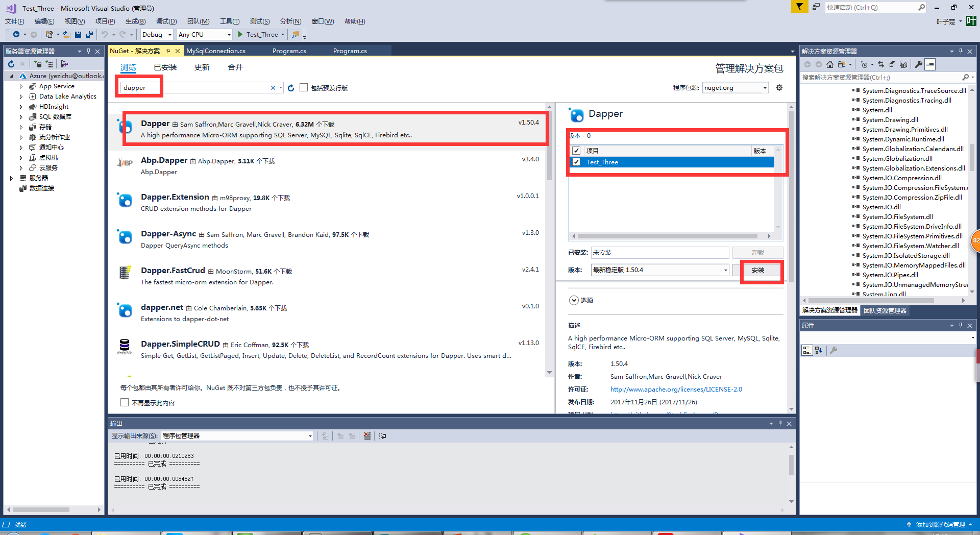
Task: Pin the Server Explorer panel
Action: coord(88,51)
